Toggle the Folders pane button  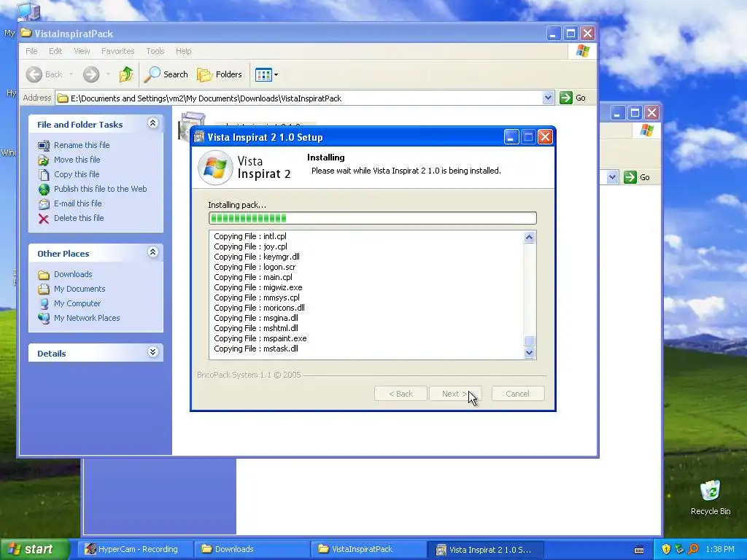pos(220,74)
